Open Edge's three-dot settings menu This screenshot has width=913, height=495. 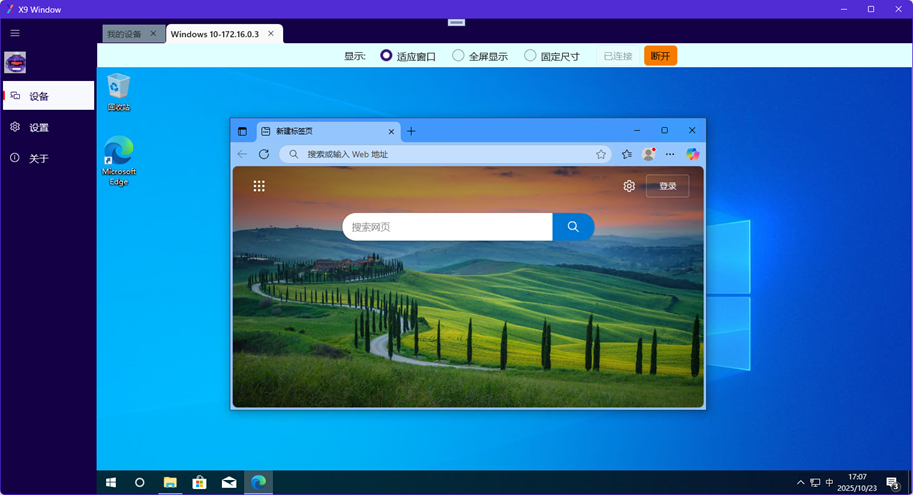tap(670, 154)
